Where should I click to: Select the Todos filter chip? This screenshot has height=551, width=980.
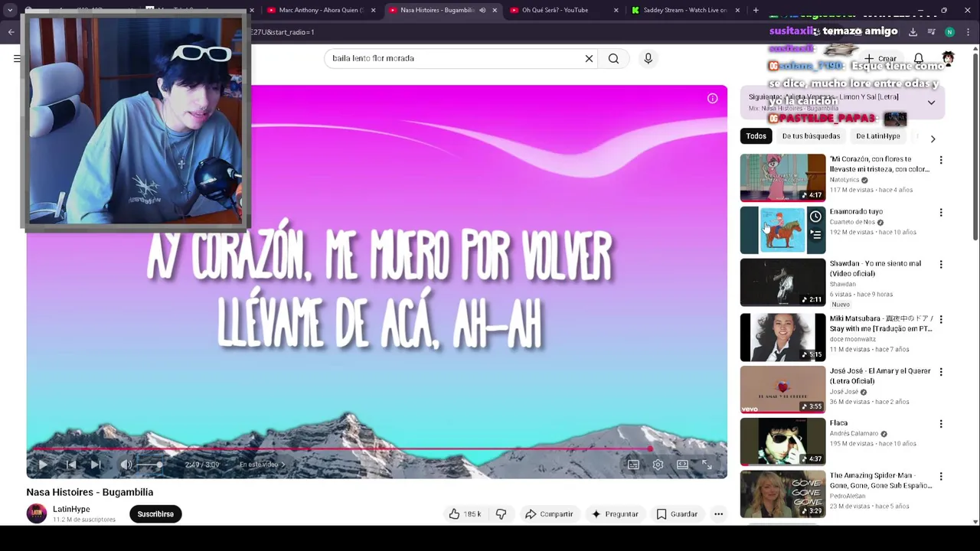(x=756, y=136)
